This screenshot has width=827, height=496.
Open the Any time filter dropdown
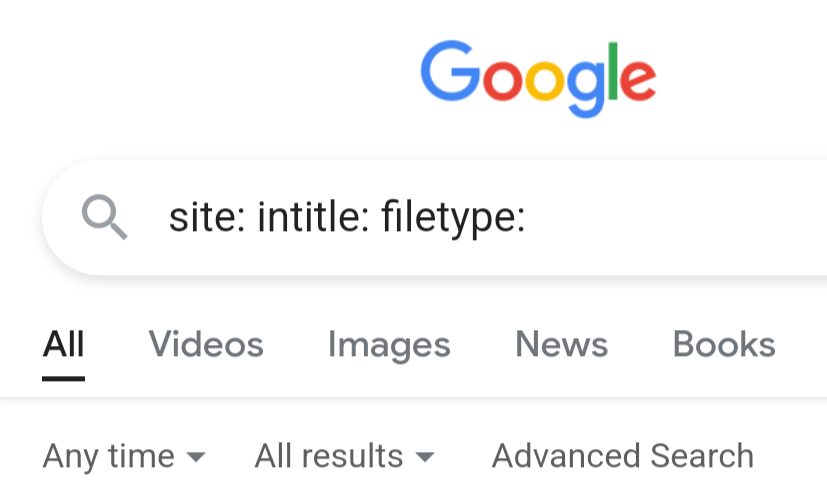tap(110, 456)
